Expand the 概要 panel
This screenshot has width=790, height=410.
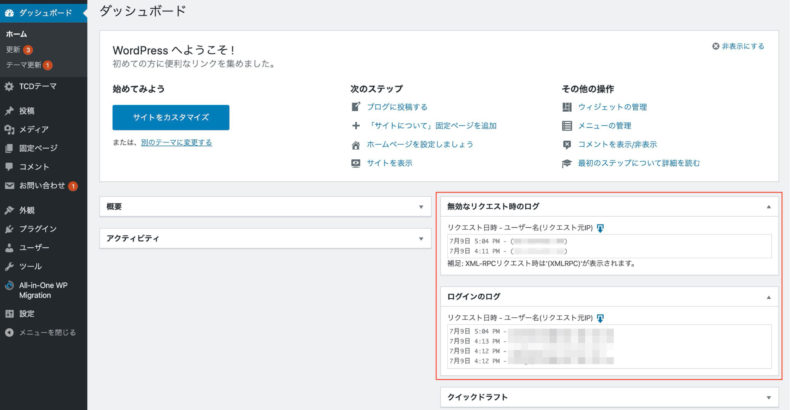(421, 207)
